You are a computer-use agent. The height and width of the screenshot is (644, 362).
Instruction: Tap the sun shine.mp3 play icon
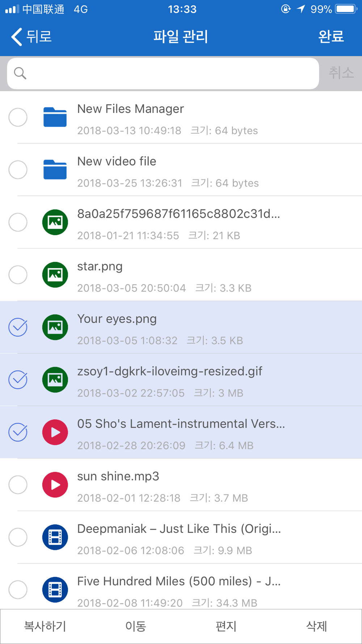point(55,485)
